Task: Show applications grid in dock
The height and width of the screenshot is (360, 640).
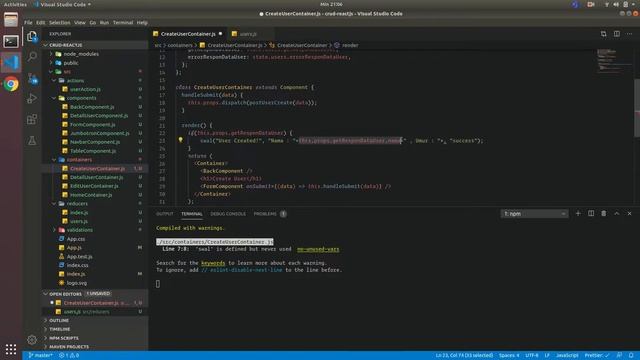Action: 11,349
